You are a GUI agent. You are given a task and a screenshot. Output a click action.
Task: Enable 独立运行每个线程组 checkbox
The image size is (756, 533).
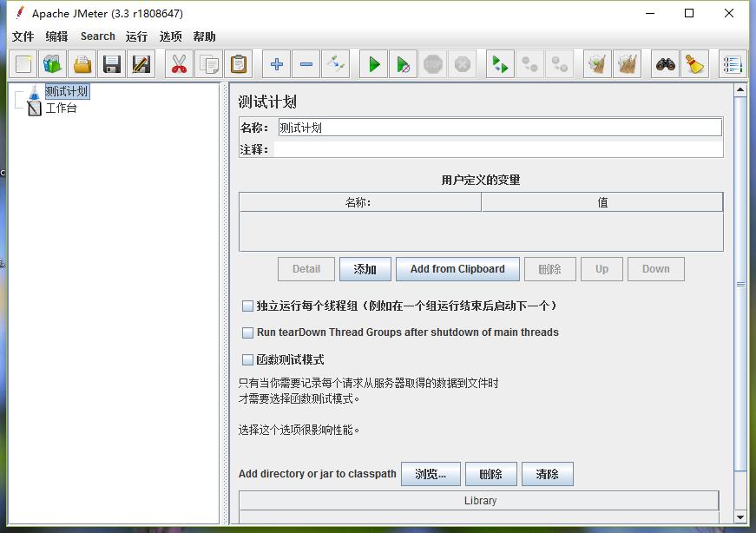point(247,306)
